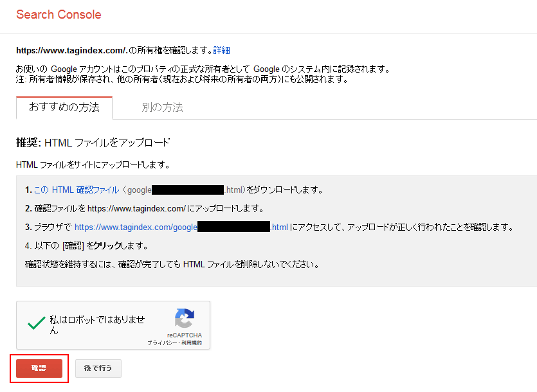Click the Search Console title
Screen dimensions: 537x392
[59, 14]
